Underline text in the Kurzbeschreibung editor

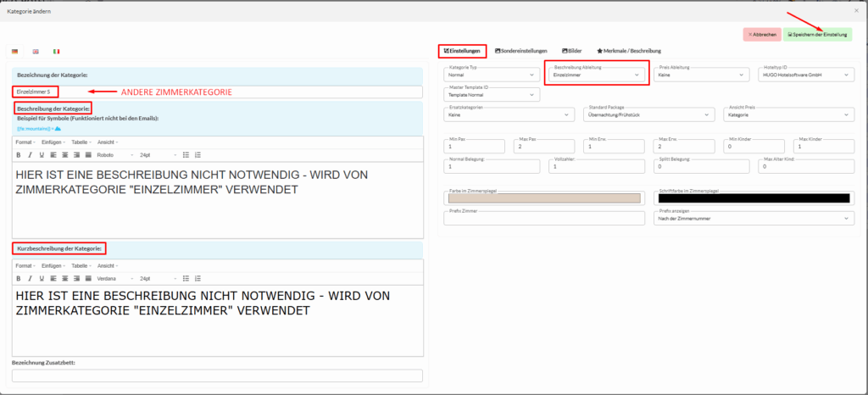(41, 277)
